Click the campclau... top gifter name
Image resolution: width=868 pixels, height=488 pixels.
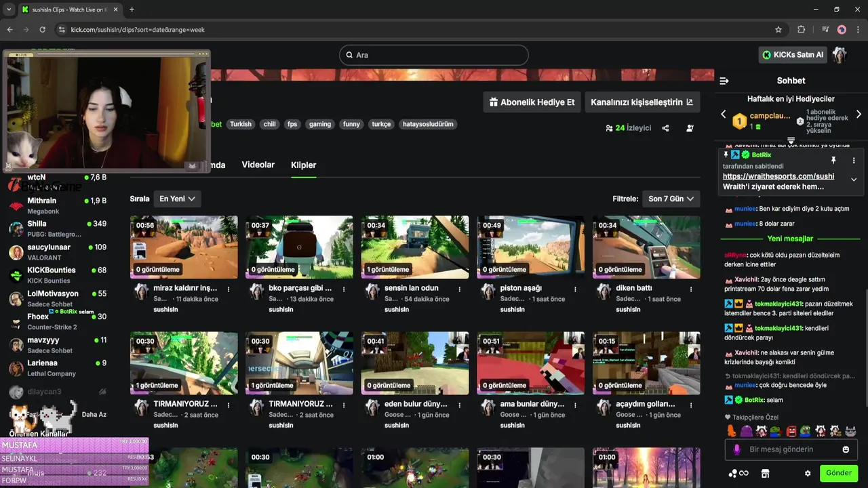770,116
